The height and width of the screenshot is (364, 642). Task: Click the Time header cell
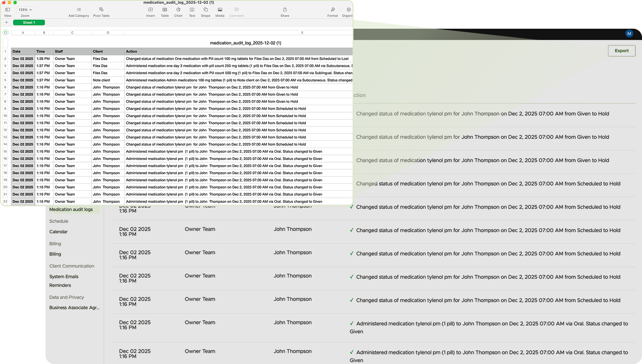(x=44, y=52)
